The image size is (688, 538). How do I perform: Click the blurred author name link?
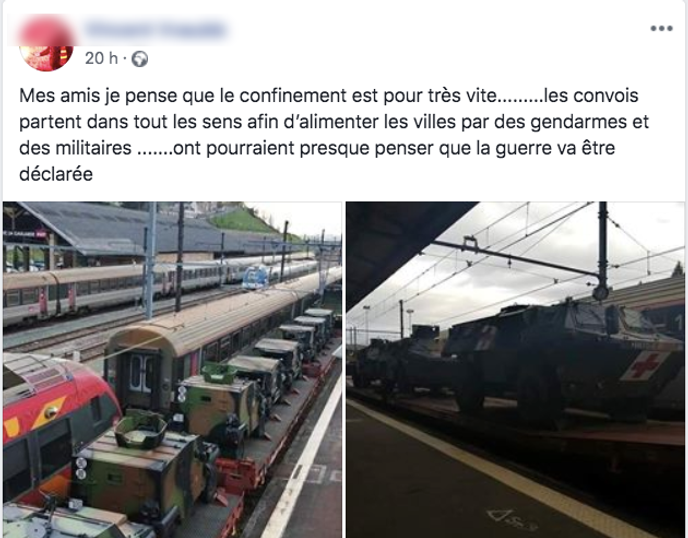coord(156,30)
